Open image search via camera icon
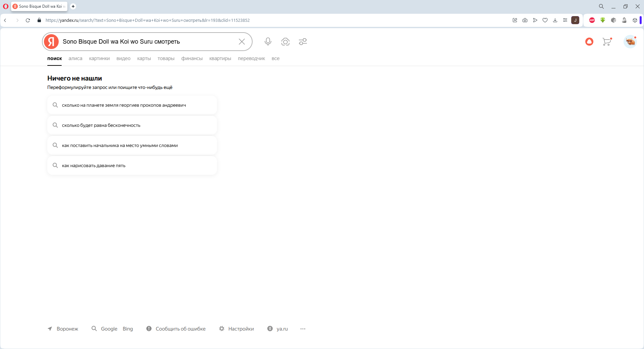 pyautogui.click(x=285, y=42)
